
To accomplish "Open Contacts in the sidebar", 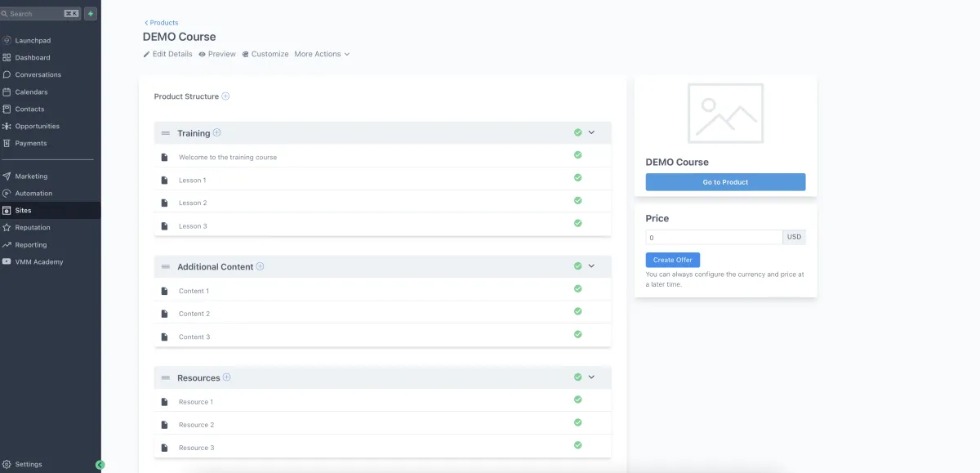I will pyautogui.click(x=29, y=109).
